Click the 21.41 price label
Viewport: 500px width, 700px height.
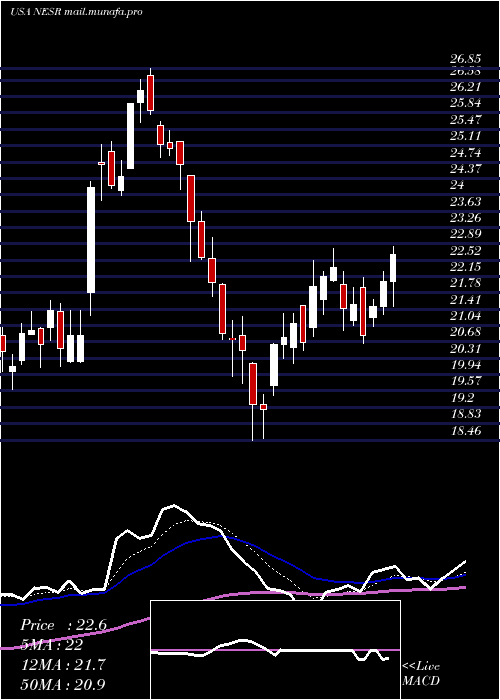point(465,300)
